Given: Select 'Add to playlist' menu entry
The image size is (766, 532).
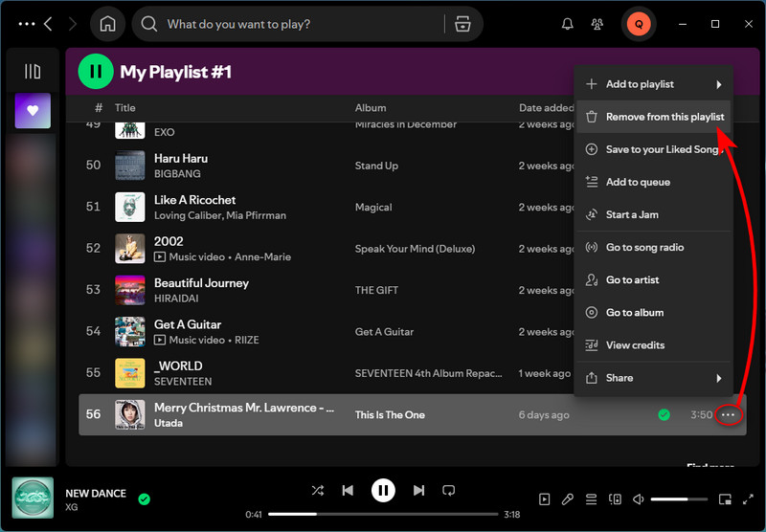Looking at the screenshot, I should click(x=653, y=84).
